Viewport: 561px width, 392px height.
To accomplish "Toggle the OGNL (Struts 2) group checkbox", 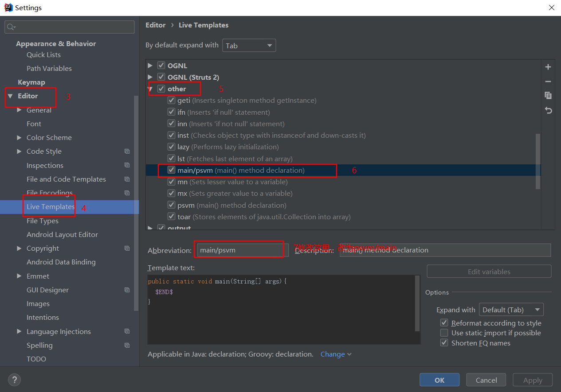I will tap(161, 77).
